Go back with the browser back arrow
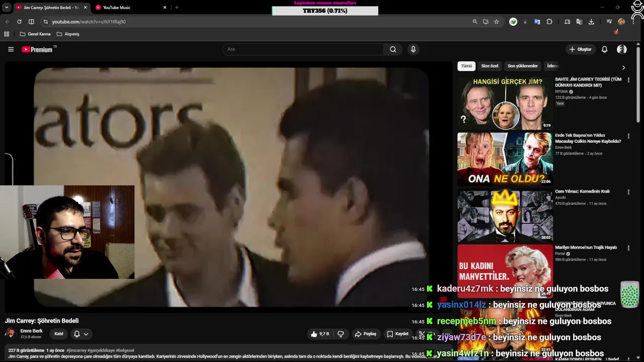644x362 pixels. click(x=7, y=22)
